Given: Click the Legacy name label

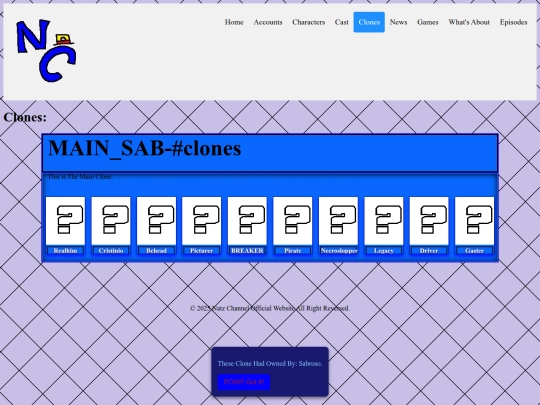Looking at the screenshot, I should tap(384, 251).
